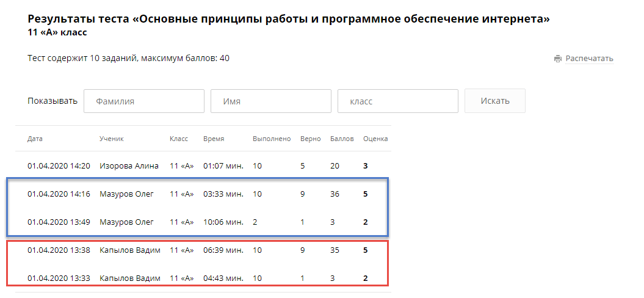
Task: Select the Оценка column header
Action: tap(375, 139)
